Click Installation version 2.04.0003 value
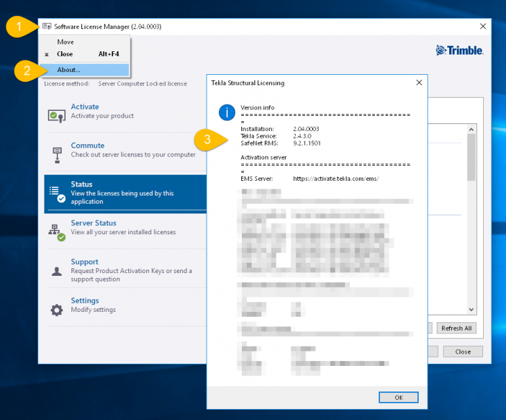Image resolution: width=506 pixels, height=420 pixels. click(x=306, y=129)
